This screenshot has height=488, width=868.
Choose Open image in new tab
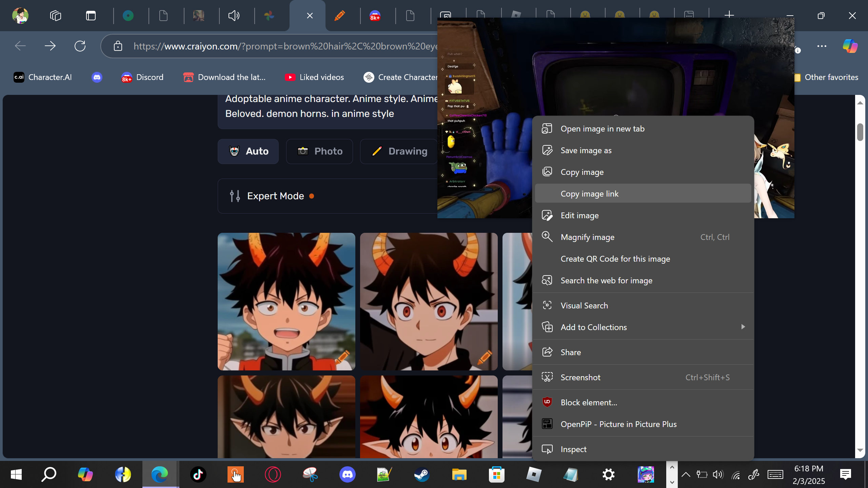[643, 129]
